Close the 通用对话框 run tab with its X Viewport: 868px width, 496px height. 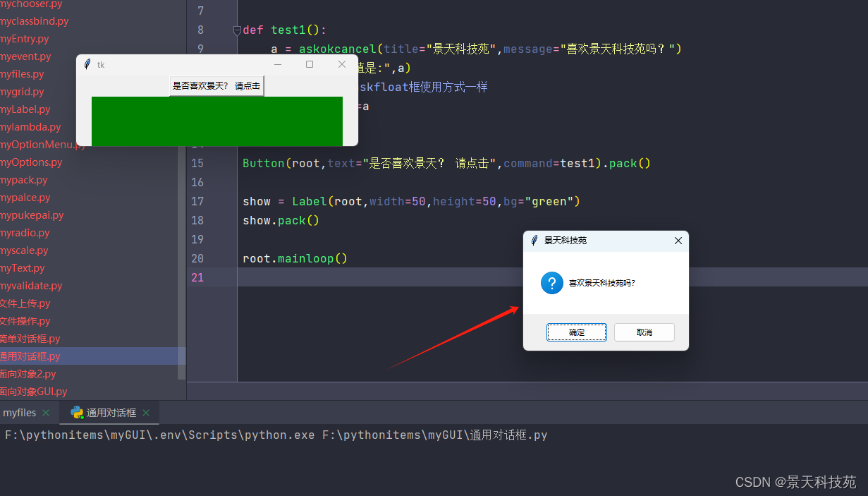[146, 413]
